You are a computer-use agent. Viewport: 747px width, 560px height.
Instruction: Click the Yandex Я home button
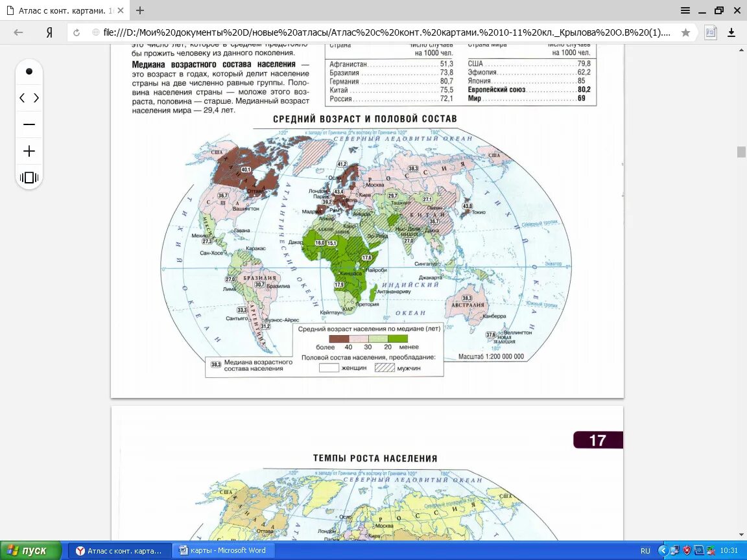coord(49,32)
